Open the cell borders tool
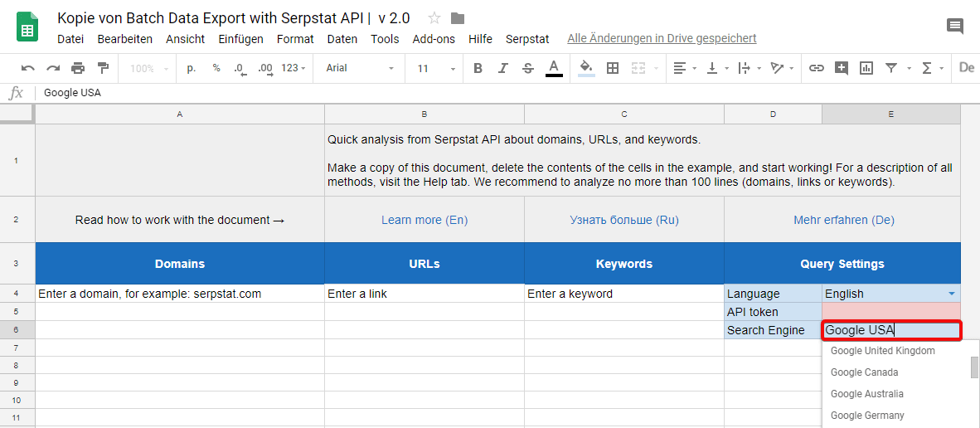 (x=613, y=69)
